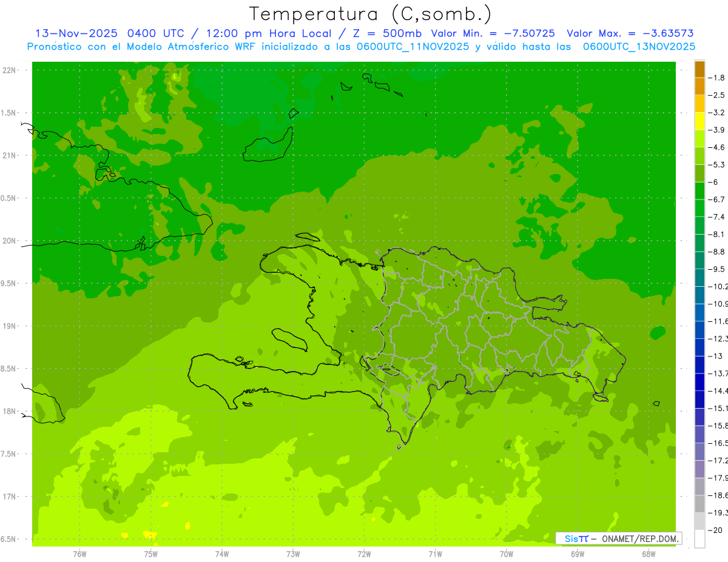
Task: Click the 70W longitude axis label
Action: (x=507, y=554)
